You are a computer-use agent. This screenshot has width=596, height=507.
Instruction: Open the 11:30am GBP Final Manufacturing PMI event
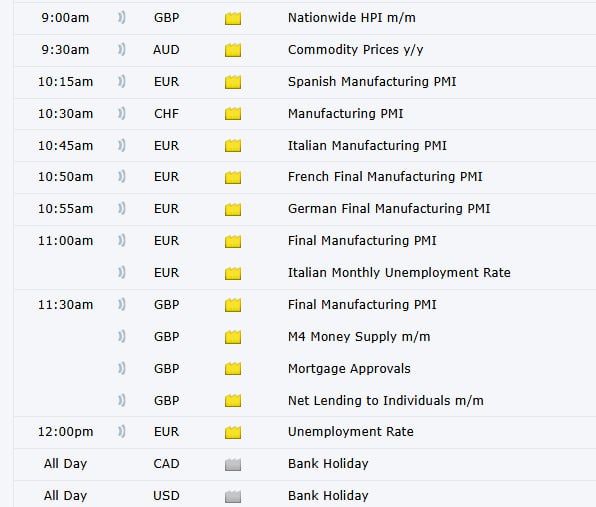(362, 305)
